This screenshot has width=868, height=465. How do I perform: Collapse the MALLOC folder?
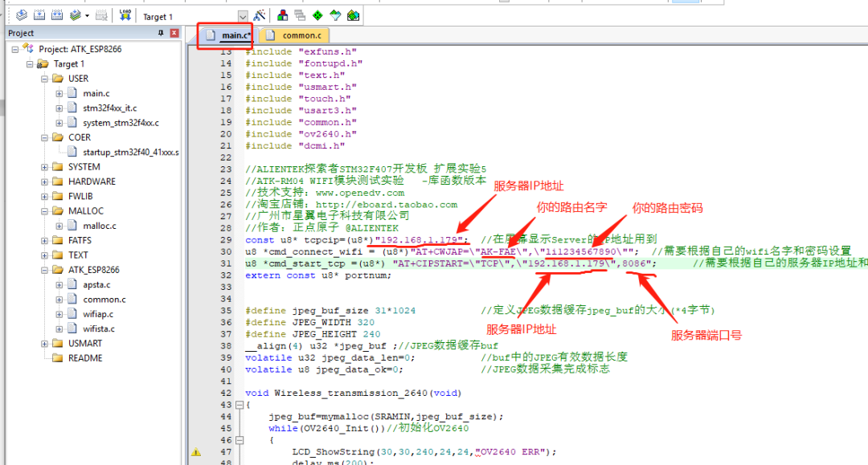coord(44,210)
